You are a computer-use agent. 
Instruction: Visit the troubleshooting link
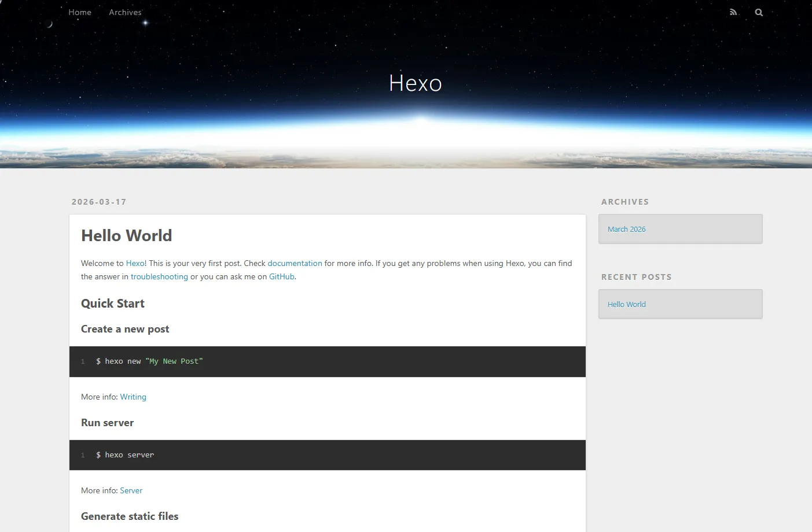pos(159,276)
